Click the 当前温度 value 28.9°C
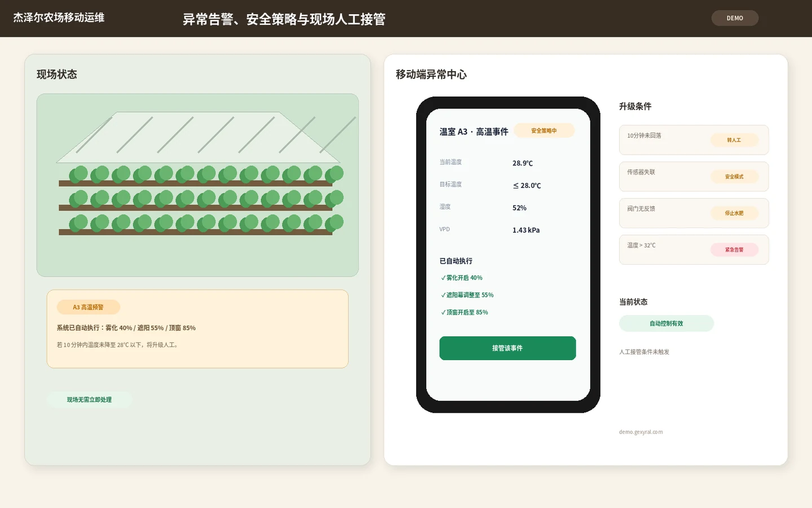The width and height of the screenshot is (812, 508). [x=523, y=163]
